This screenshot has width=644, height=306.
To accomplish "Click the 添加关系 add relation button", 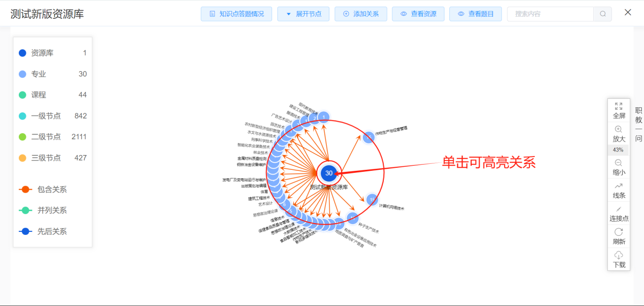I will click(361, 14).
